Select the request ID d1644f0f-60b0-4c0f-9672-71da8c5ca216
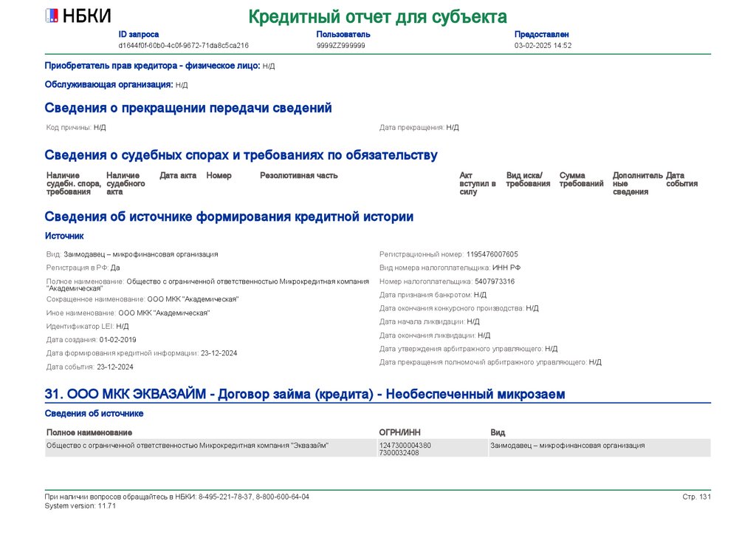 [x=184, y=45]
